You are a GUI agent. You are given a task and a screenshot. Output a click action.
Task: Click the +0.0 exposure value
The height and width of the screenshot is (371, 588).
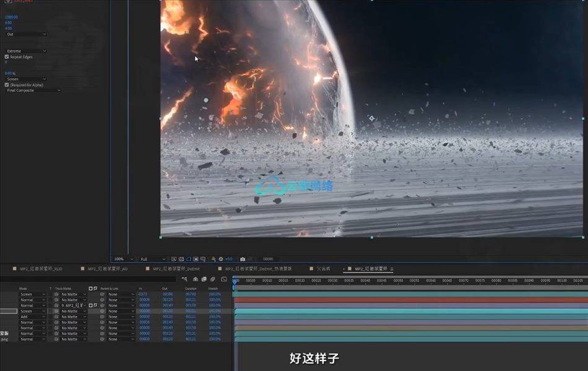click(229, 260)
